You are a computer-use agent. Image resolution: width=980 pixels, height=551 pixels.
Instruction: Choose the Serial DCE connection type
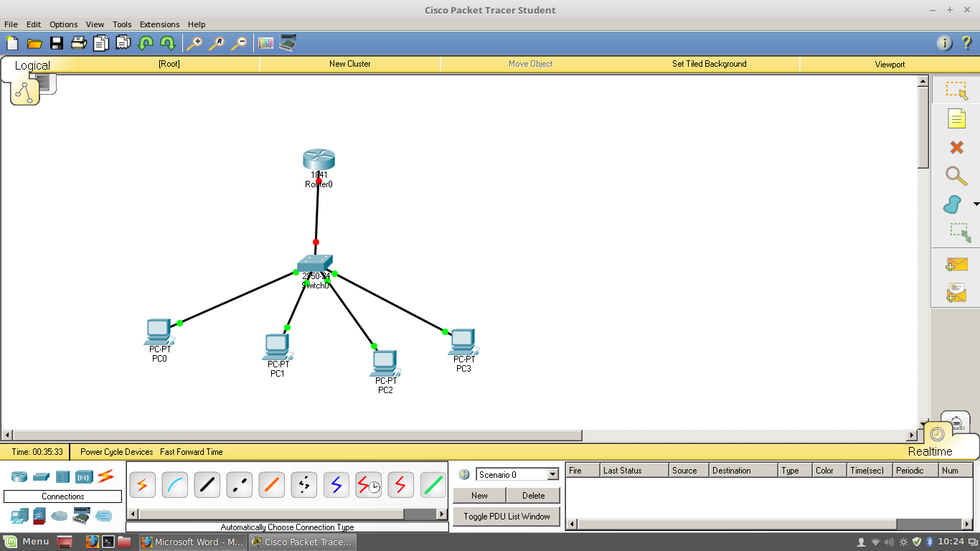pyautogui.click(x=368, y=485)
